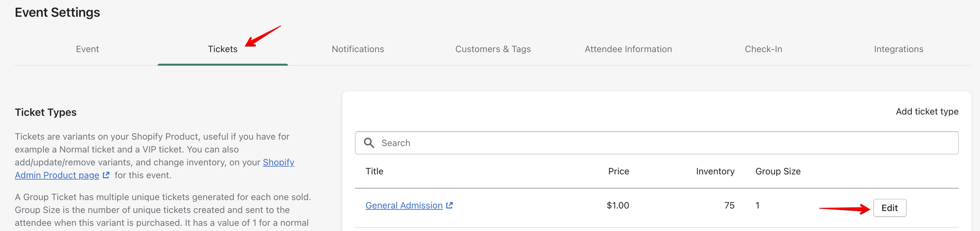Click the 75 inventory value

729,206
